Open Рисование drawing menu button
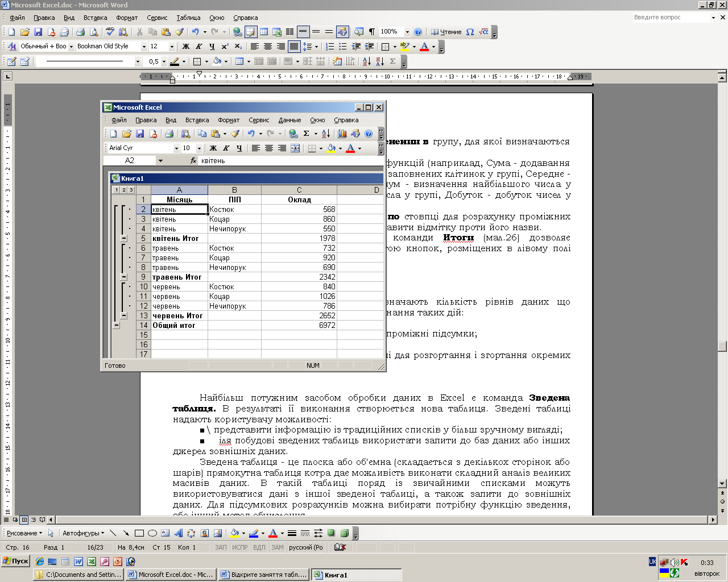The height and width of the screenshot is (582, 728). pyautogui.click(x=24, y=533)
